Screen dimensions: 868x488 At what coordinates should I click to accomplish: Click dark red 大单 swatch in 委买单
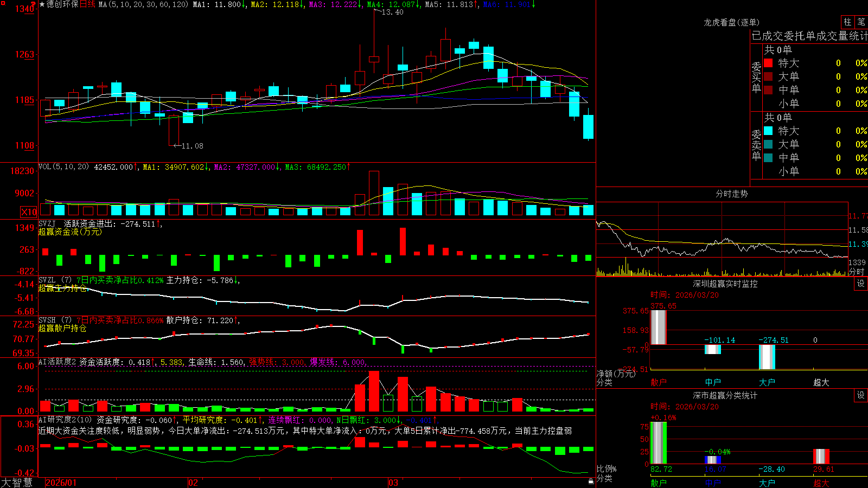tap(768, 76)
